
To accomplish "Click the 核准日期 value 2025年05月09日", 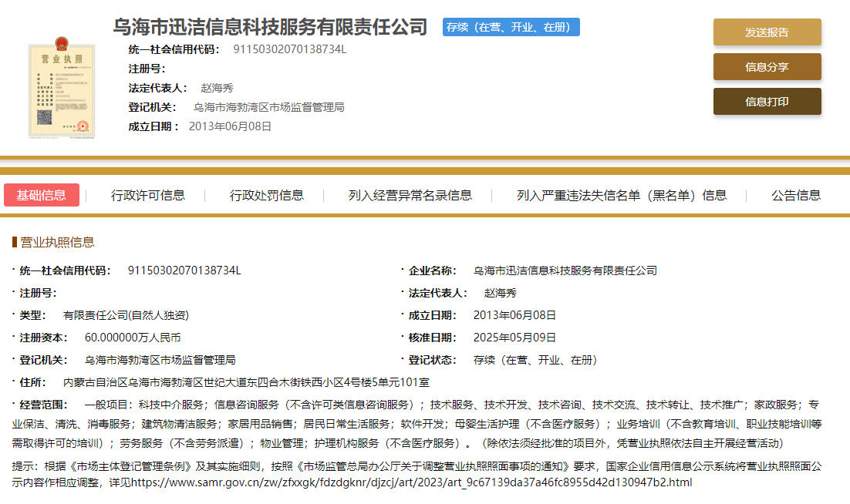I will point(514,338).
